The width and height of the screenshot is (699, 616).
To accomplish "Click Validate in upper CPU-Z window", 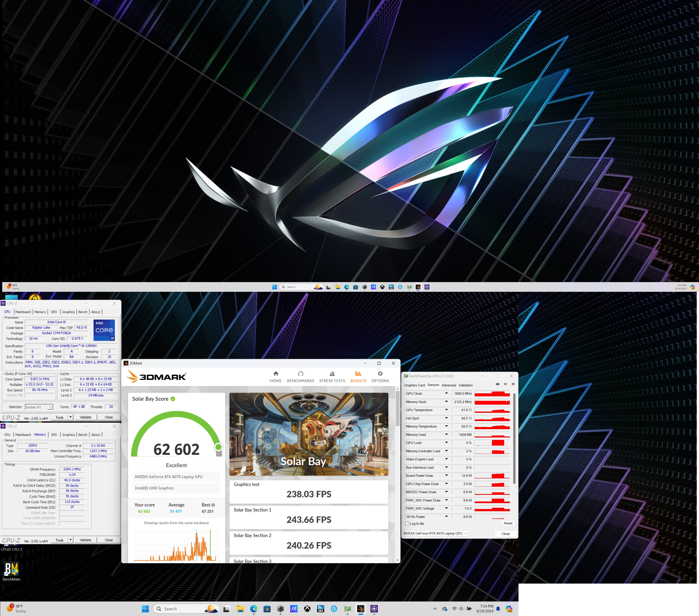I will pos(85,417).
